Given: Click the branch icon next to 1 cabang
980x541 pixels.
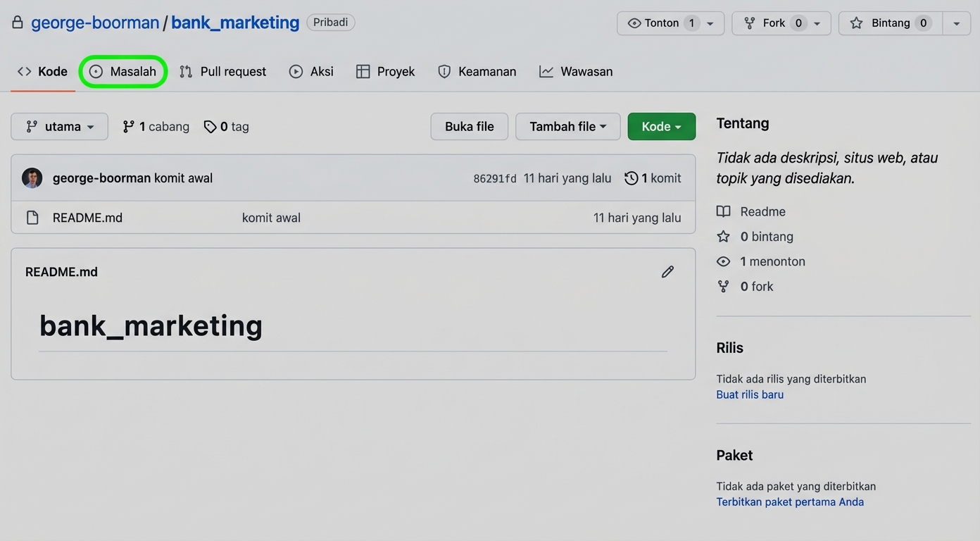Looking at the screenshot, I should (128, 127).
